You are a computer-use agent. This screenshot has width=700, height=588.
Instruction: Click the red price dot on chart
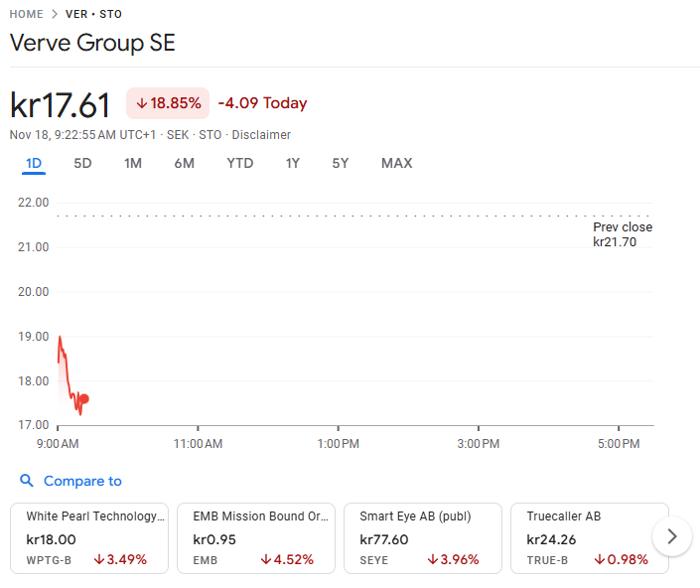click(x=83, y=398)
